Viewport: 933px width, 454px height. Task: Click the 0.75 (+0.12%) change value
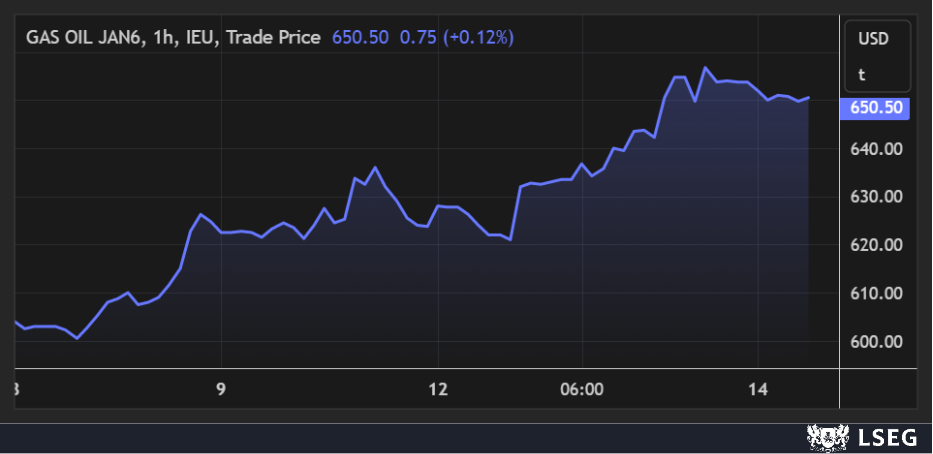pyautogui.click(x=456, y=37)
